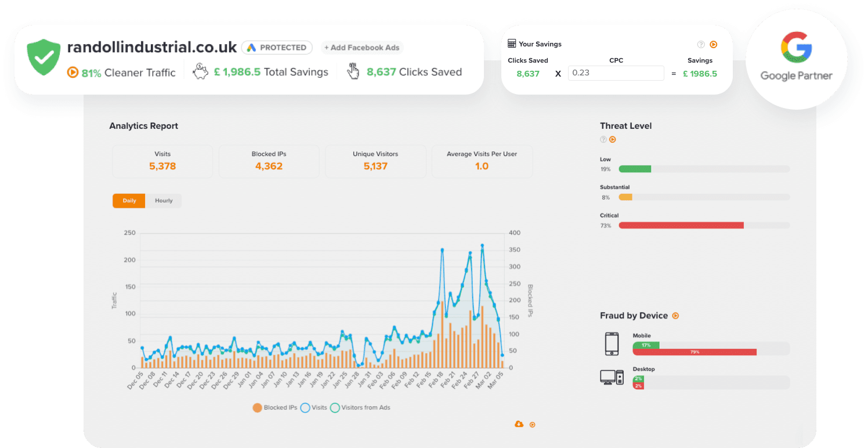868x448 pixels.
Task: Play the Threat Level tutorial icon
Action: pos(612,139)
